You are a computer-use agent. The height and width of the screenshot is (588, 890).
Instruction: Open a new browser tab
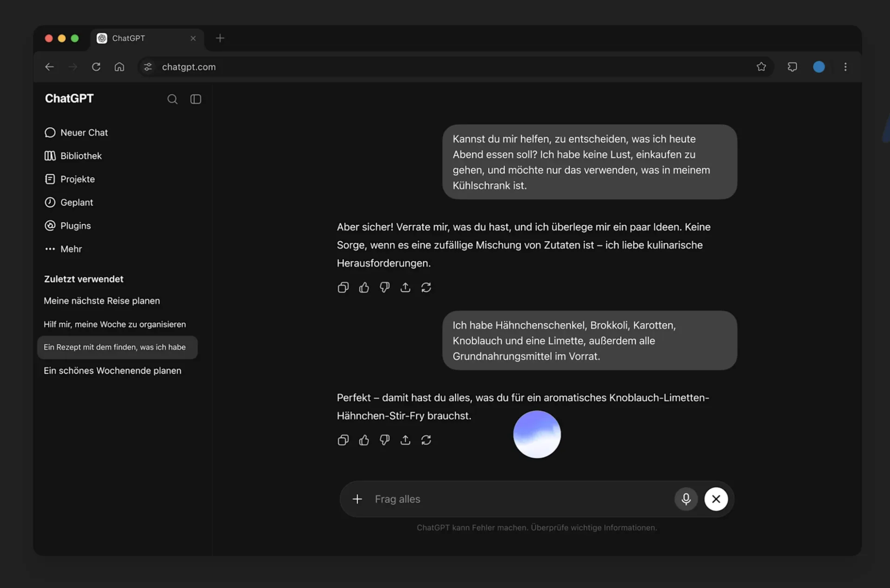tap(220, 38)
